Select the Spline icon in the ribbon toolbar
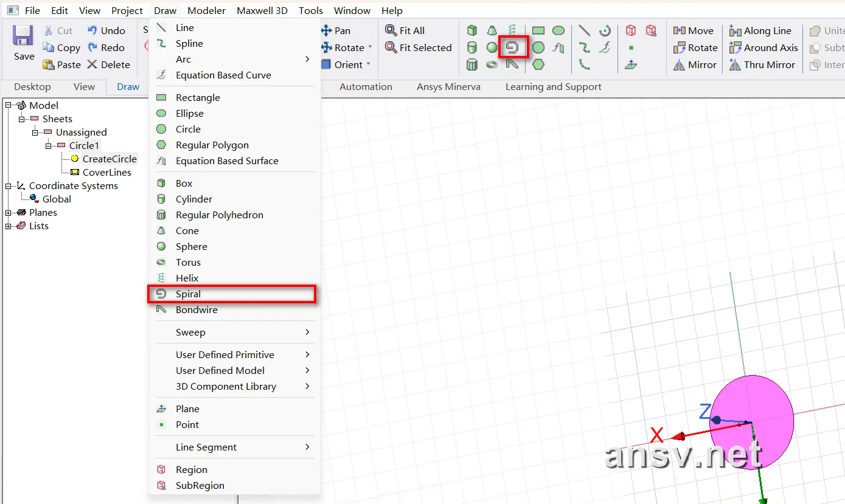Viewport: 845px width, 504px height. click(x=585, y=47)
